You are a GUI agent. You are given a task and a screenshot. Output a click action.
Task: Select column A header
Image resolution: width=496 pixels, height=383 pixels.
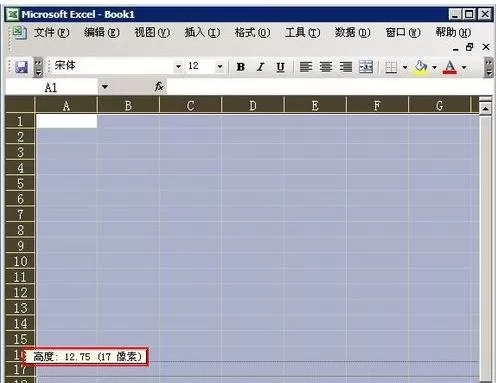[x=66, y=105]
